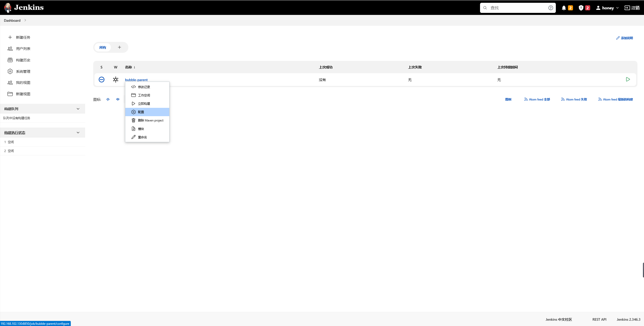Select 配置 from the context menu
The image size is (644, 326).
[147, 112]
